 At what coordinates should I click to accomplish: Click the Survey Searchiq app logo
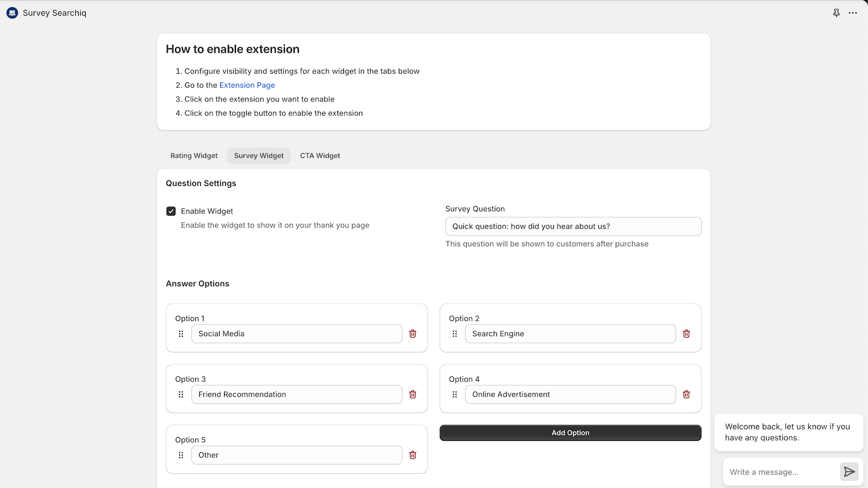pos(11,12)
